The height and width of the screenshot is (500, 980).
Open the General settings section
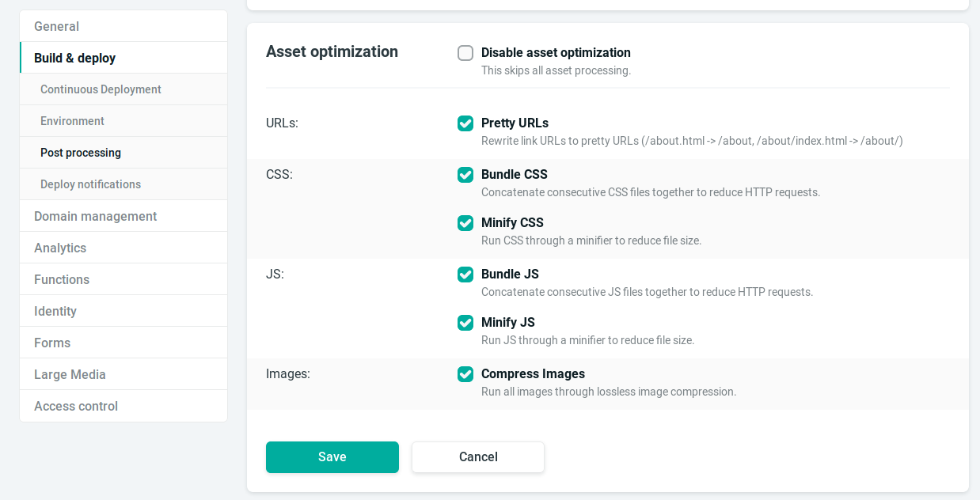coord(56,26)
